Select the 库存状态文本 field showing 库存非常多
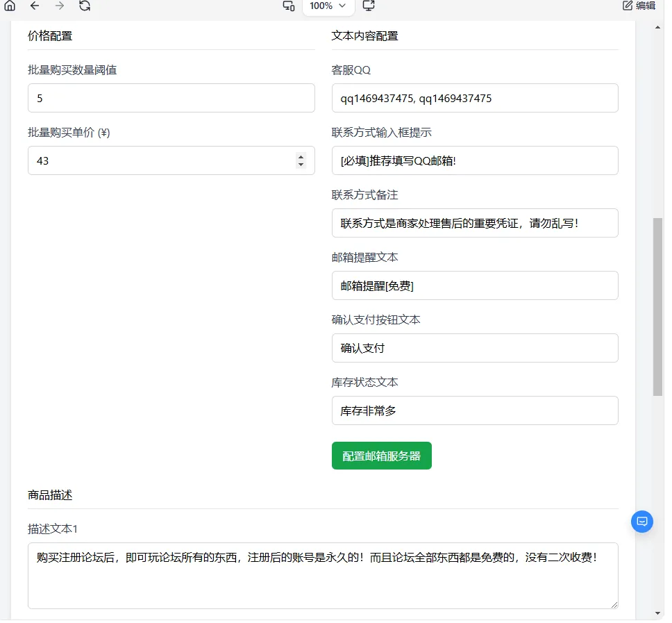 coord(474,410)
